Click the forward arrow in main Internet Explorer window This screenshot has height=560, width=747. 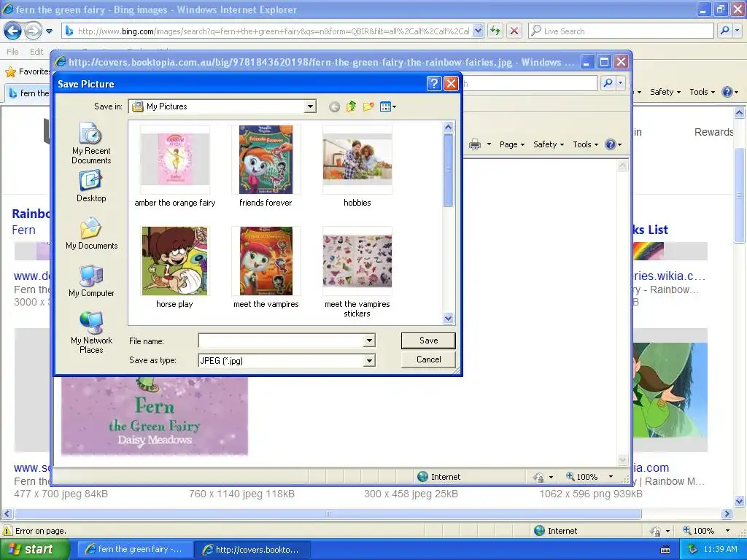click(x=32, y=31)
